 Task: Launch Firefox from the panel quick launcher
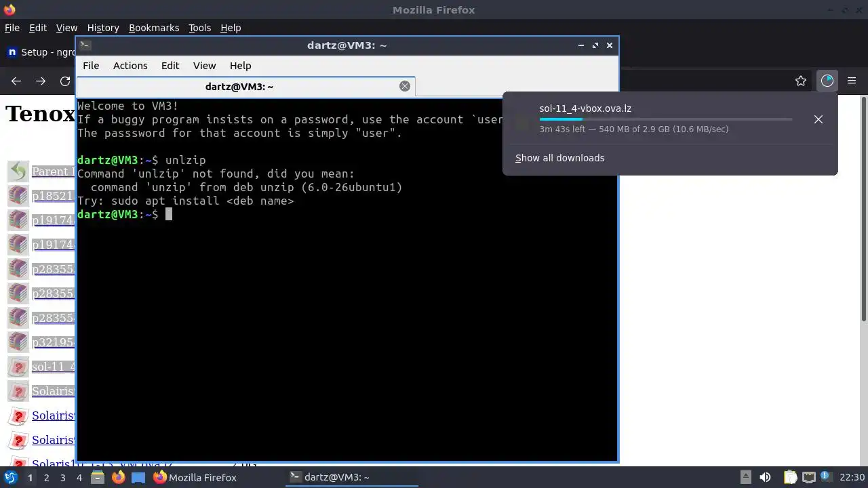click(x=118, y=477)
